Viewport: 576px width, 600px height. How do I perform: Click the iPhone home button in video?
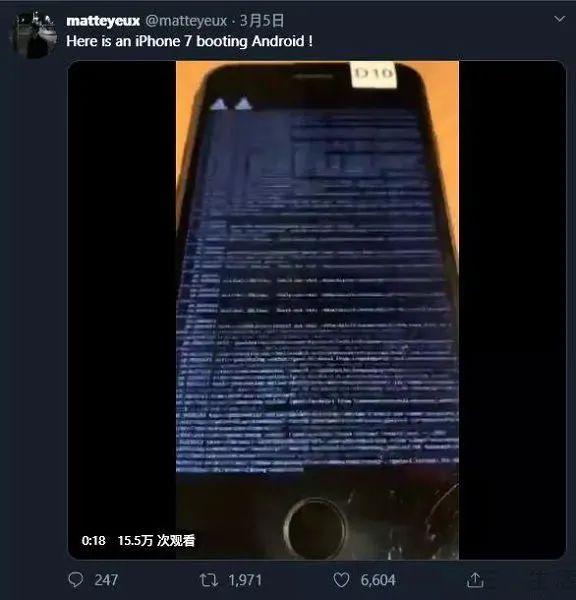click(x=315, y=529)
